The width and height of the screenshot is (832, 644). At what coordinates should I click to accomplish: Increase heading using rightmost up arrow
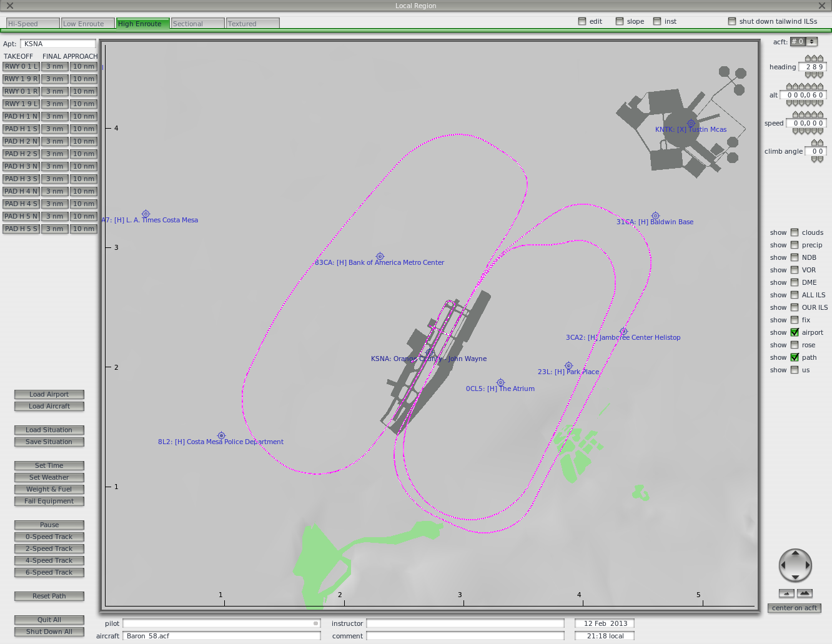point(820,59)
